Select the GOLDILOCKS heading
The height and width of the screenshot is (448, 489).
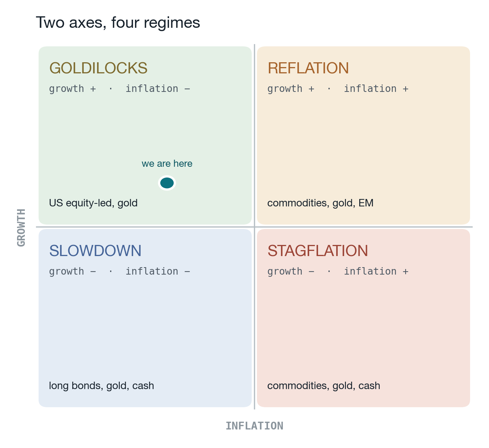(x=98, y=68)
